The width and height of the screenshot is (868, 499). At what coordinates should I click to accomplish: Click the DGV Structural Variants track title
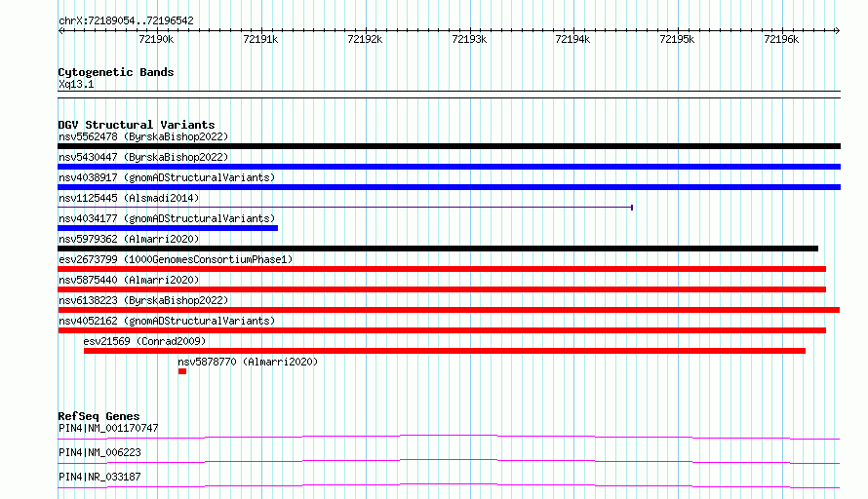[x=137, y=125]
